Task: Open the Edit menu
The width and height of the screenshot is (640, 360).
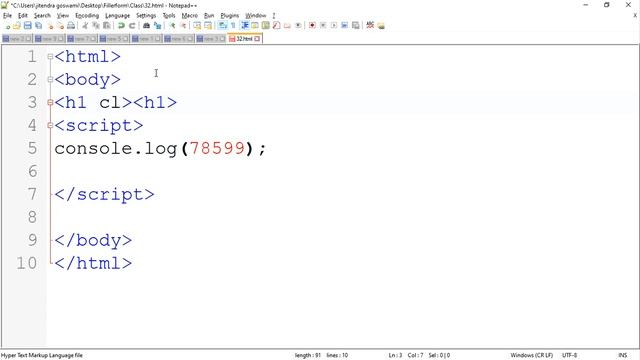Action: point(23,16)
